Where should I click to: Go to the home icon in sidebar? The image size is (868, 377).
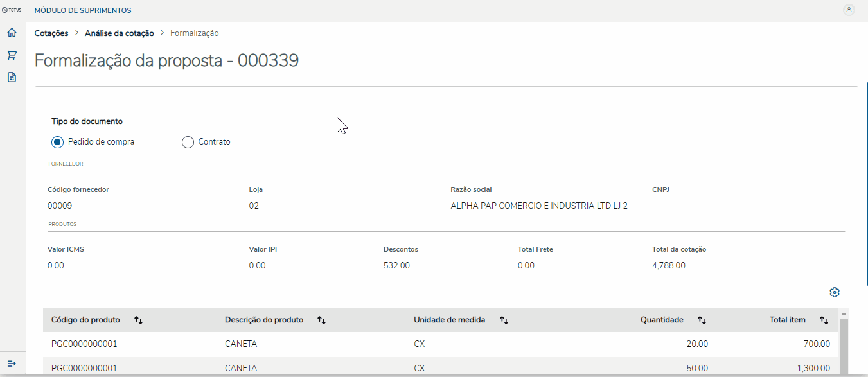(x=12, y=33)
